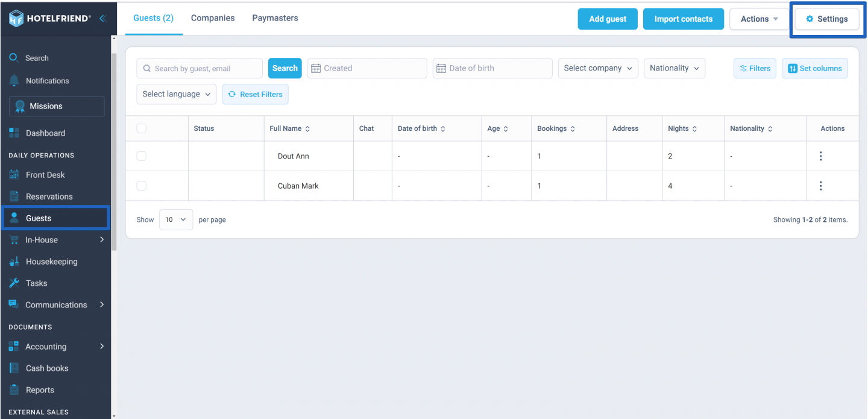Viewport: 868px width, 419px height.
Task: Click the sidebar vertical scrollbar
Action: tap(114, 151)
